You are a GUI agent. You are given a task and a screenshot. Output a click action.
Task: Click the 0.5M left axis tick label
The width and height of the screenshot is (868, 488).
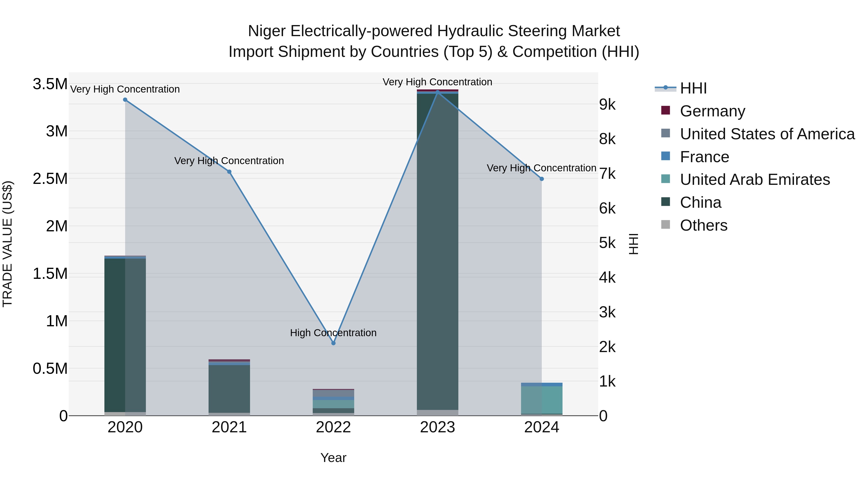50,368
